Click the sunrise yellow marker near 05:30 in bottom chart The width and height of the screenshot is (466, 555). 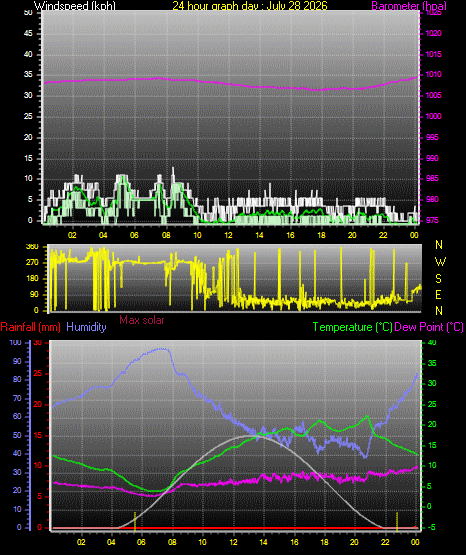pyautogui.click(x=135, y=521)
